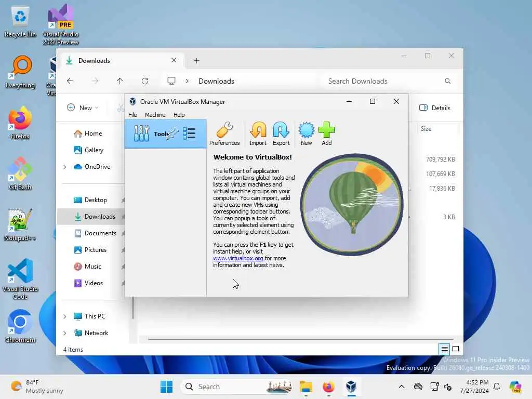Viewport: 532px width, 399px height.
Task: Refresh the Downloads folder
Action: point(145,81)
